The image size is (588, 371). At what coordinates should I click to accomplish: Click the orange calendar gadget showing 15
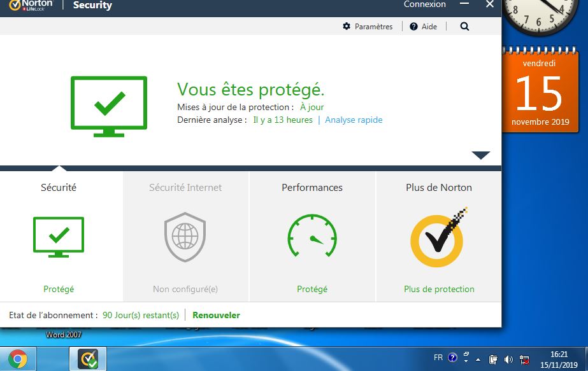pyautogui.click(x=540, y=90)
